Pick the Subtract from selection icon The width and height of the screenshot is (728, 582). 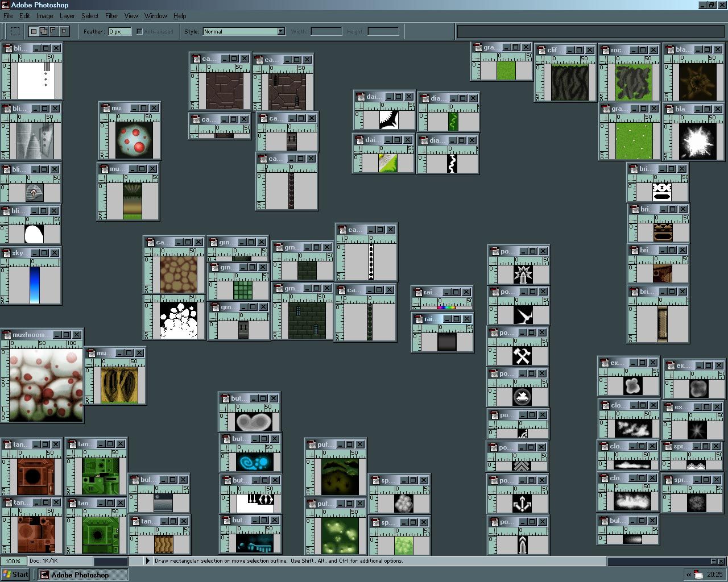click(53, 31)
